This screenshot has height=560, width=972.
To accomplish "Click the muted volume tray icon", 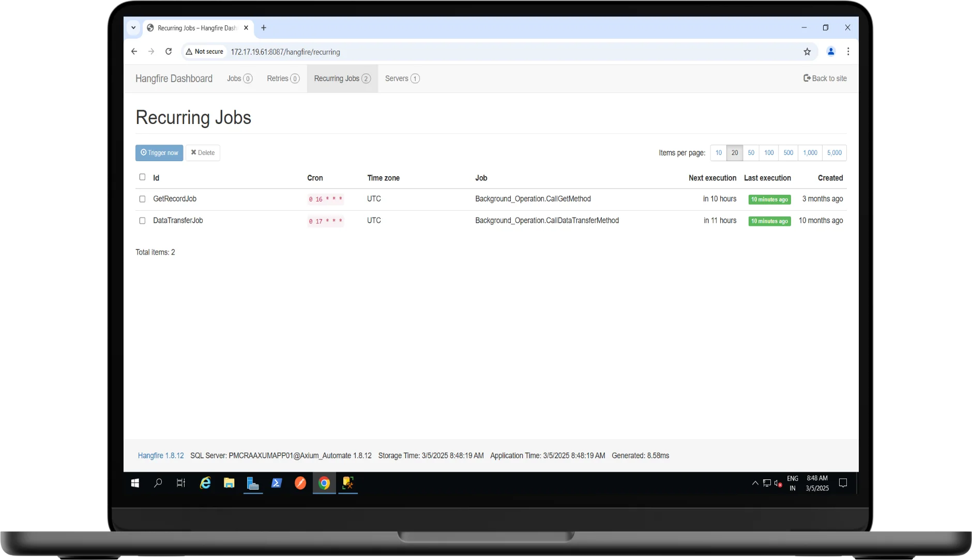I will coord(778,484).
